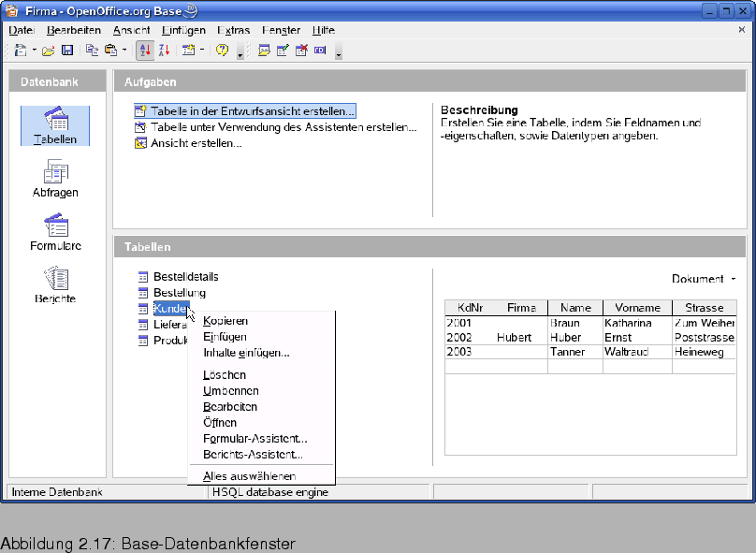Select Formulare in the Datenbank panel
This screenshot has width=756, height=553.
(x=53, y=231)
